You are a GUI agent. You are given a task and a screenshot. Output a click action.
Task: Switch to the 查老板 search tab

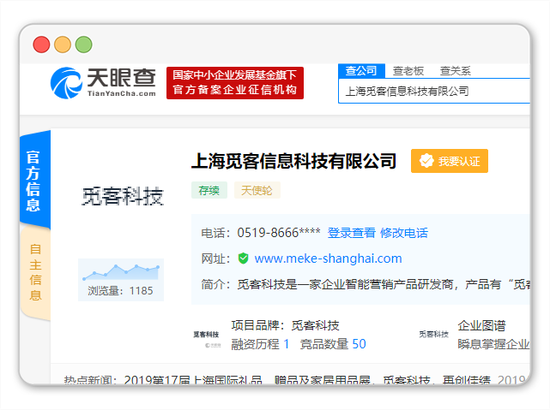pos(408,71)
